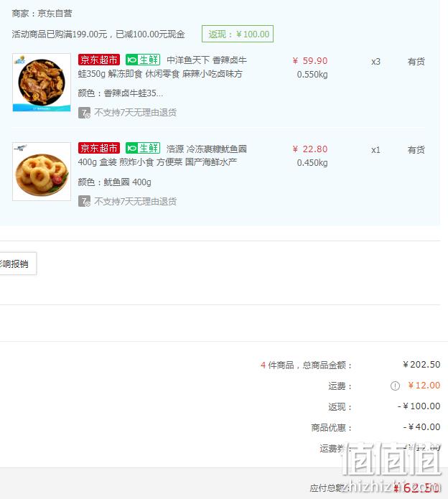Viewport: 448px width, 499px height.
Task: Open the 中洋鱼天下 香辣卤牛蛙 product title link
Action: pyautogui.click(x=162, y=67)
